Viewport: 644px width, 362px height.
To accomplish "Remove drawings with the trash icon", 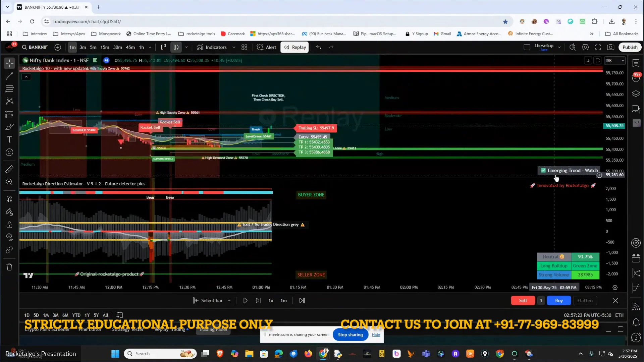I will pyautogui.click(x=9, y=267).
